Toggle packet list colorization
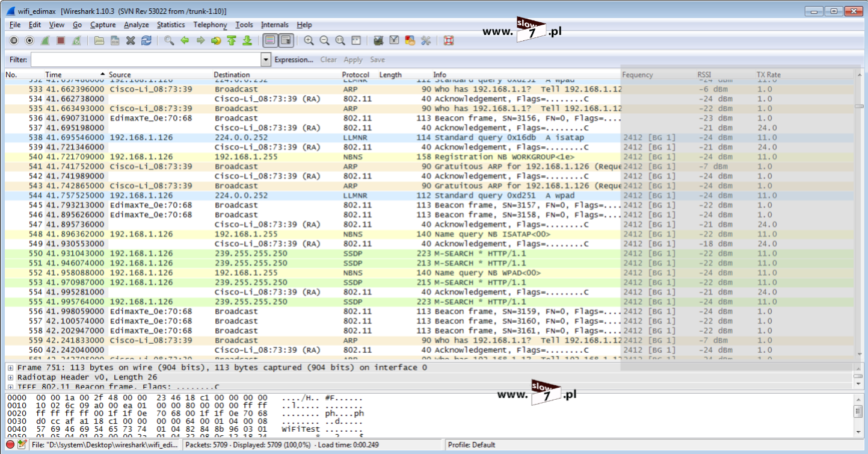This screenshot has width=868, height=454. click(x=270, y=40)
